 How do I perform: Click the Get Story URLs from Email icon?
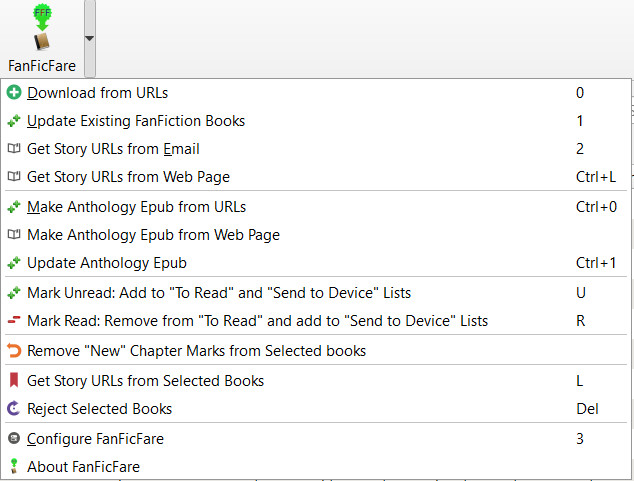pos(14,149)
